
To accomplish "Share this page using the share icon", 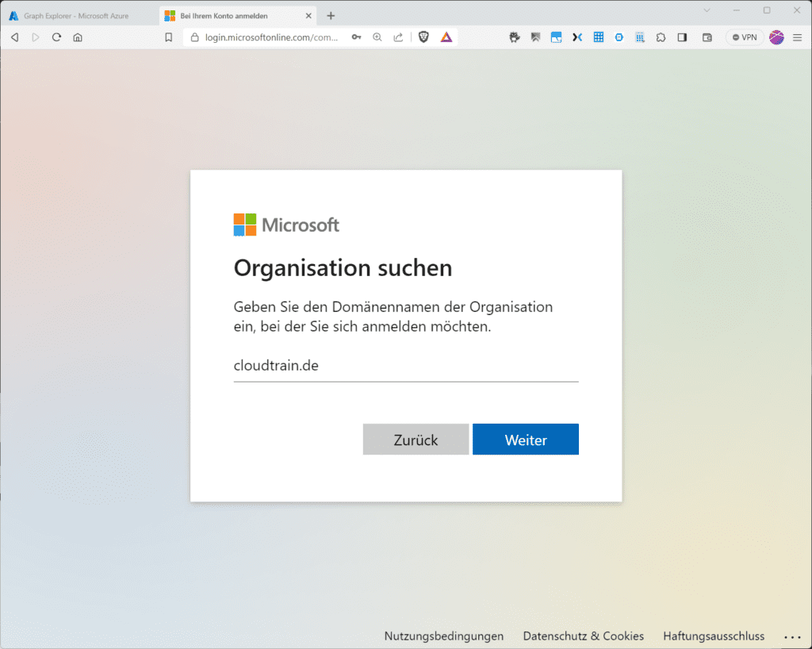I will tap(398, 37).
